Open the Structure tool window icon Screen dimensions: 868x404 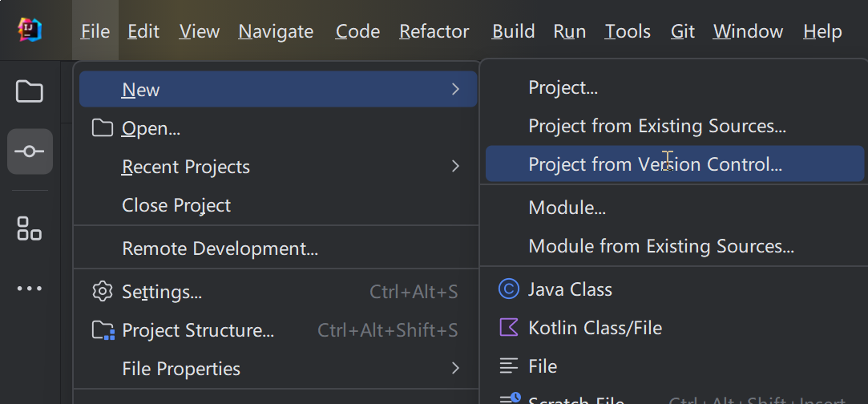(x=30, y=228)
